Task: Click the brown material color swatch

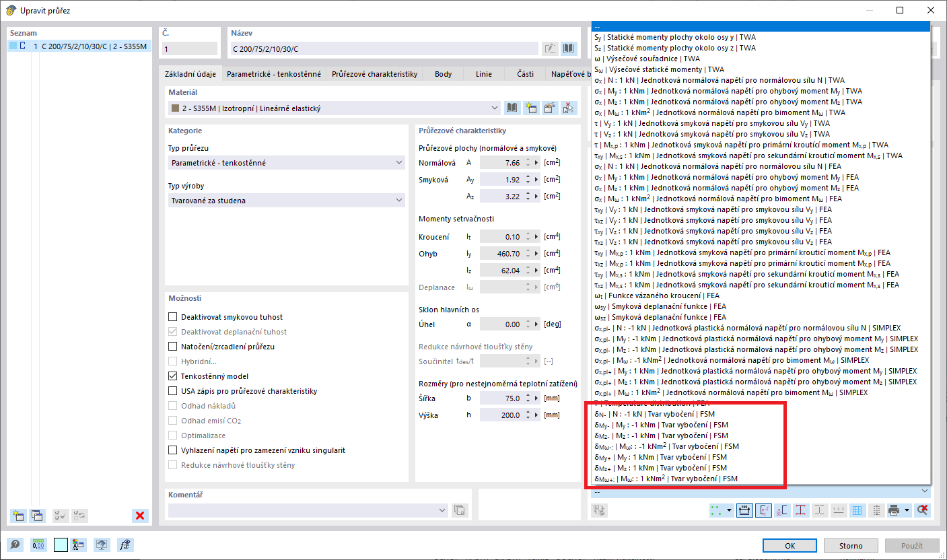Action: click(175, 108)
